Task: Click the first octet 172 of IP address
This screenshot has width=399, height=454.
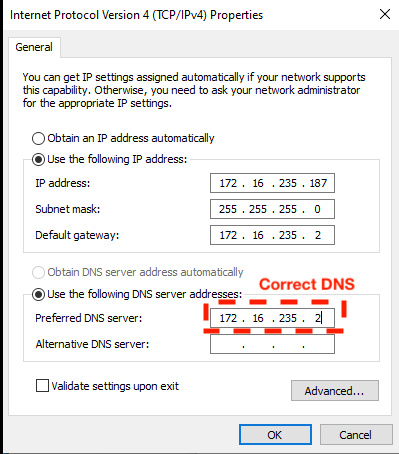Action: tap(228, 183)
